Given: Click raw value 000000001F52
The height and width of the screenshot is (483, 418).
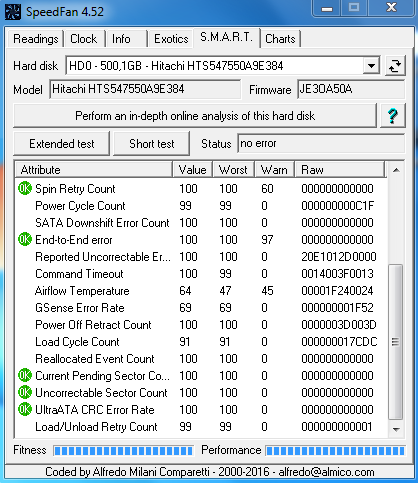Looking at the screenshot, I should 337,308.
